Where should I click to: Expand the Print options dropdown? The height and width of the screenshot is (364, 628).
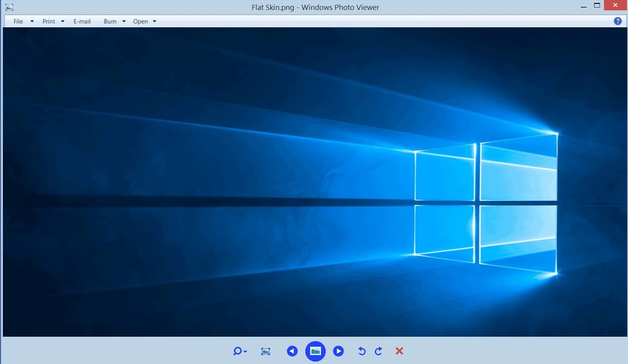(x=63, y=21)
